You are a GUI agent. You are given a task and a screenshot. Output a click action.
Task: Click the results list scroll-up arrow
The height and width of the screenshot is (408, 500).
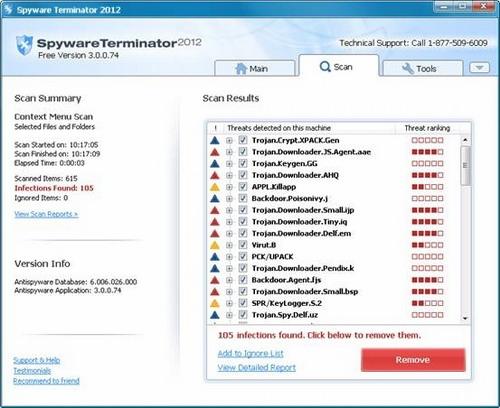point(465,140)
